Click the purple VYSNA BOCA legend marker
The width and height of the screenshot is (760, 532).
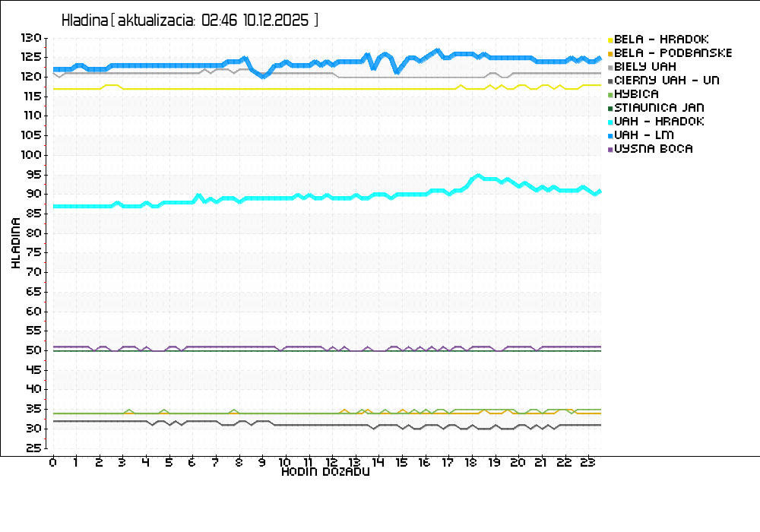610,149
